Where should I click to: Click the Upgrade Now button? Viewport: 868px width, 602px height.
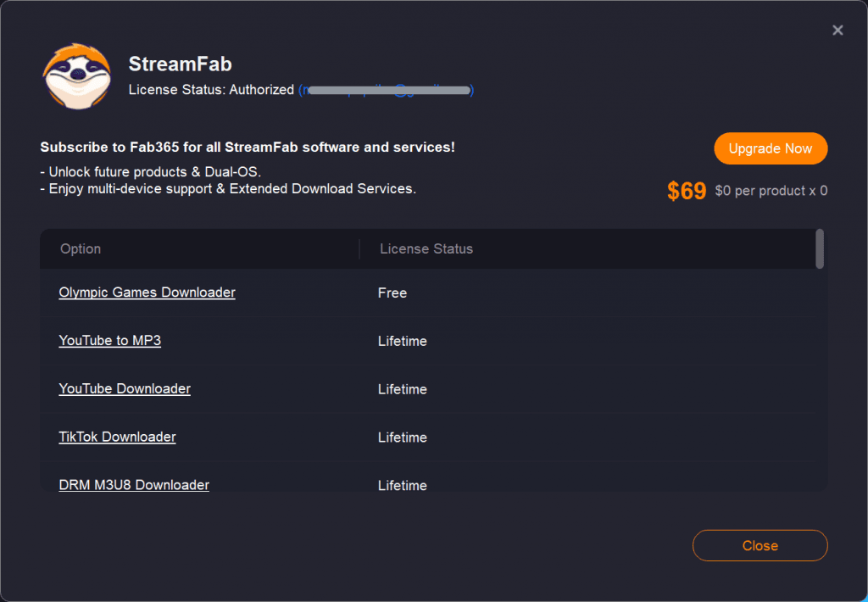(771, 148)
